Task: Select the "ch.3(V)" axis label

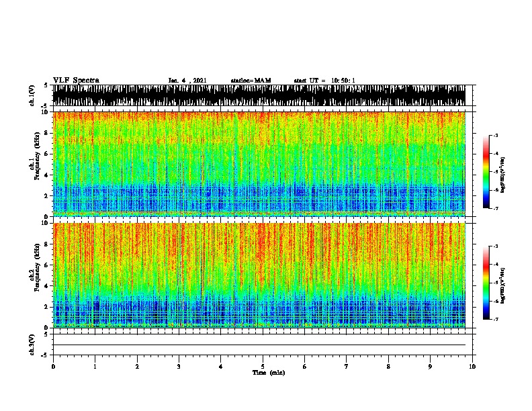Action: click(x=32, y=345)
